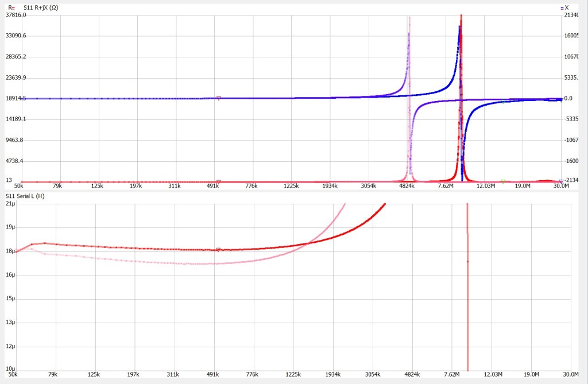The width and height of the screenshot is (588, 384).
Task: Select the red marker on the Serial L trace
Action: (218, 249)
